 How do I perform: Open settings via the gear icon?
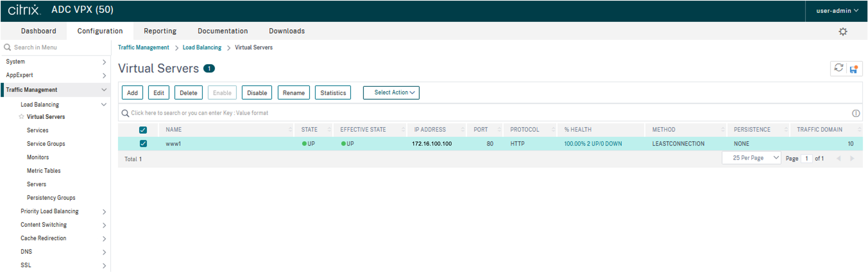(x=843, y=32)
